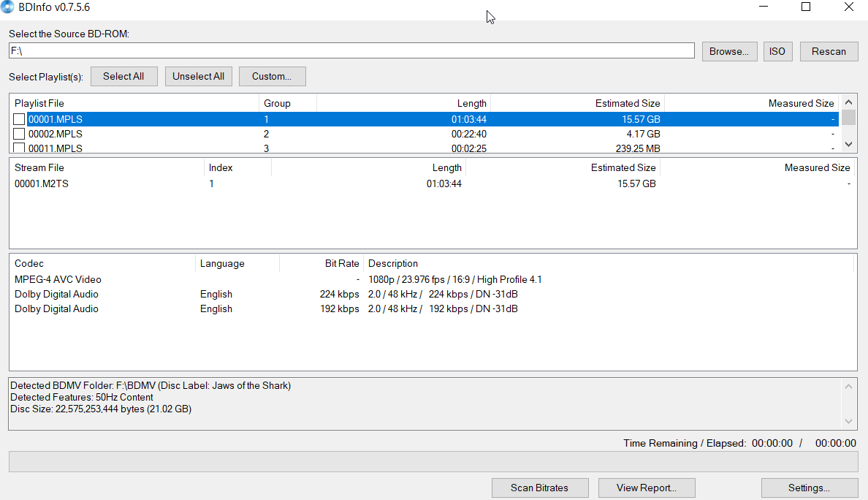Viewport: 868px width, 500px height.
Task: Start Scan Bitrates
Action: (540, 488)
